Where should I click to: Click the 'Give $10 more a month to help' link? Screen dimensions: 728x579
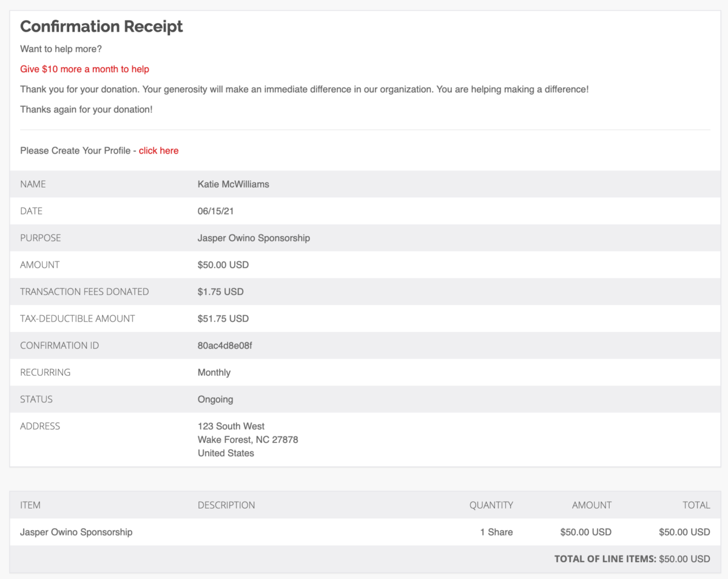point(84,69)
